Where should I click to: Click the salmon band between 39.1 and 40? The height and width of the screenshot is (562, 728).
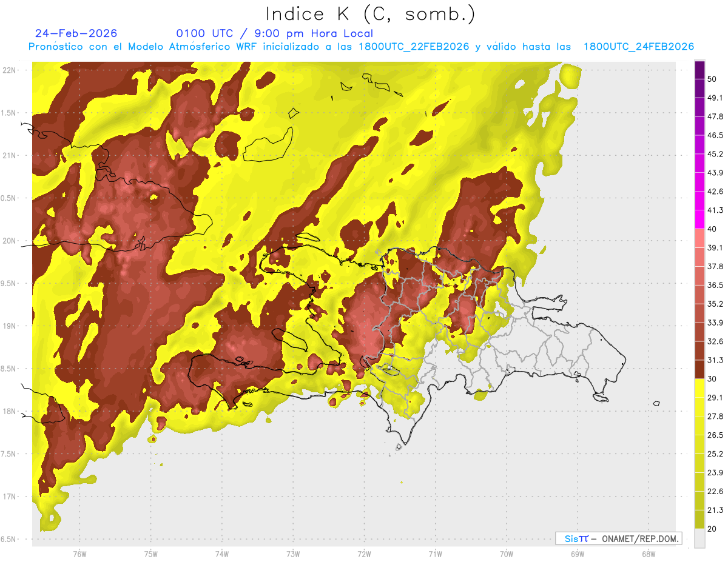(x=699, y=238)
